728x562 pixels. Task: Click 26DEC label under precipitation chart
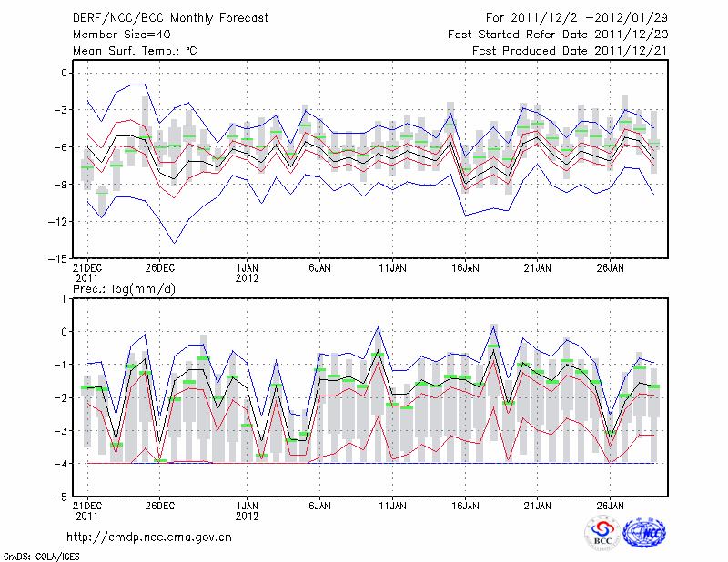click(x=159, y=505)
